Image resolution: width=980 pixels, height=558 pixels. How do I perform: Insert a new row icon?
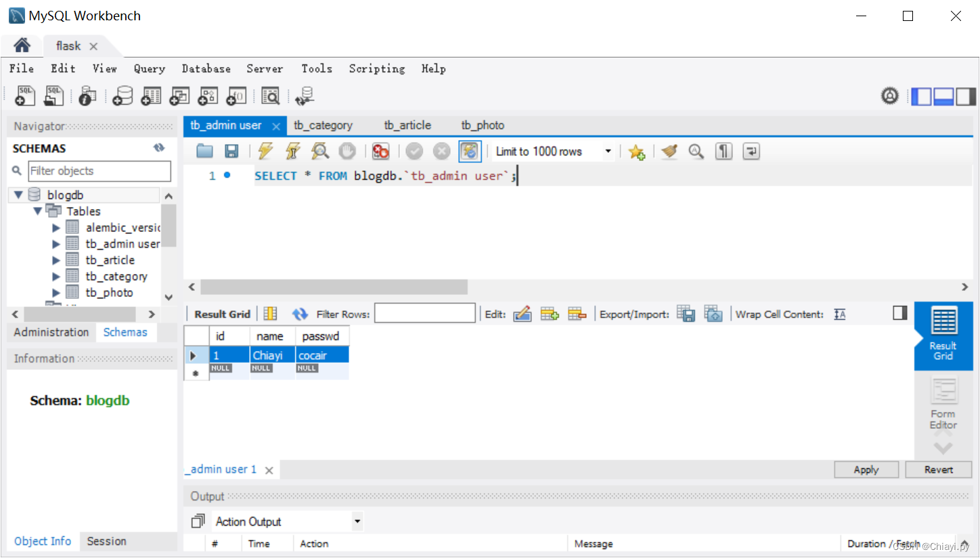pyautogui.click(x=550, y=314)
